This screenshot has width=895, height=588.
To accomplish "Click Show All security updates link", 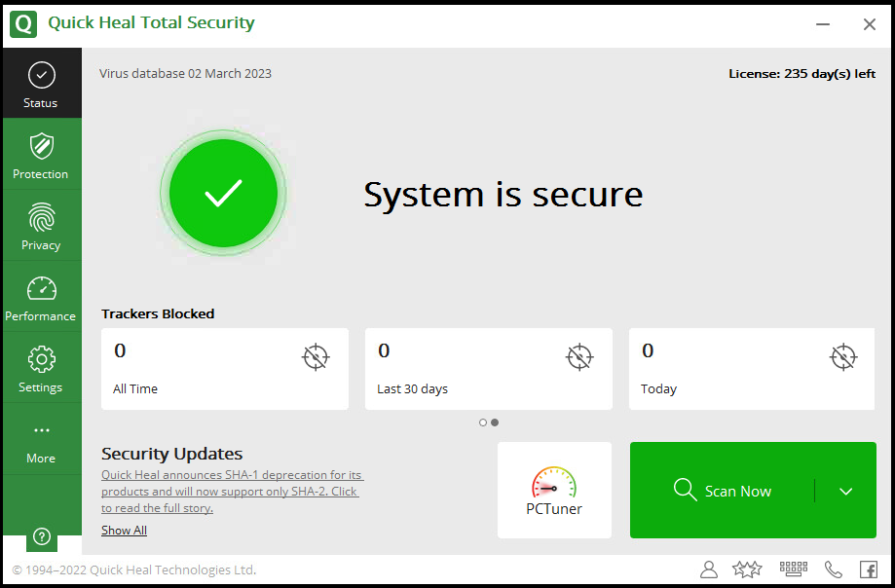I will tap(124, 531).
